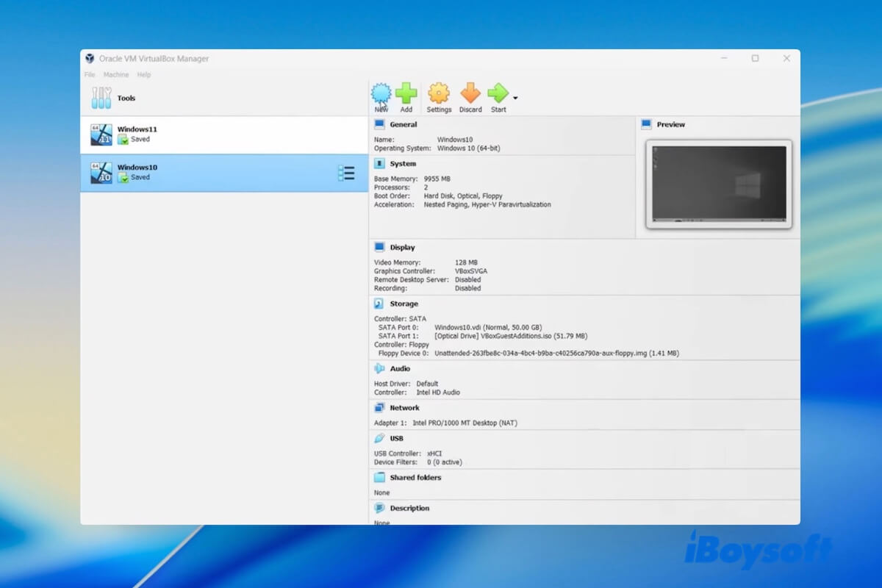Screen dimensions: 882x588
Task: Open the Help menu
Action: tap(144, 75)
